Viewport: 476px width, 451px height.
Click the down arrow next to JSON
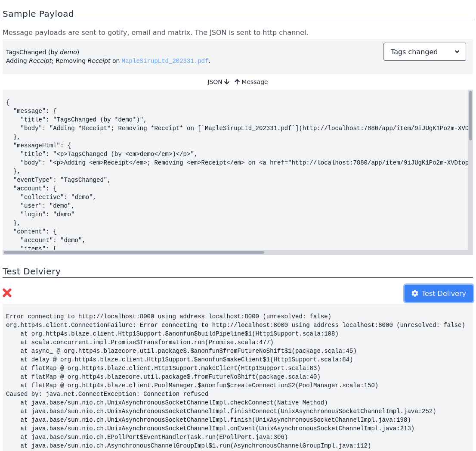coord(227,82)
